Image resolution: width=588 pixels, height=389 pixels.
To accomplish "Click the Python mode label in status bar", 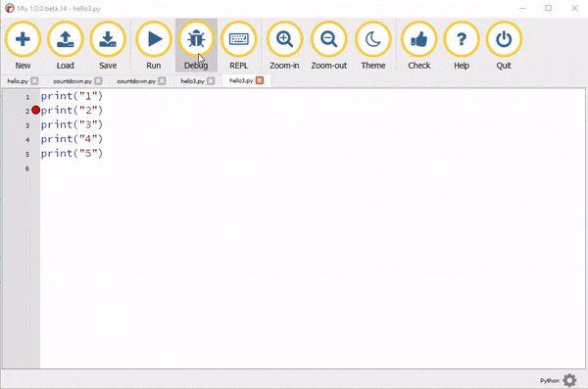I will pos(550,381).
